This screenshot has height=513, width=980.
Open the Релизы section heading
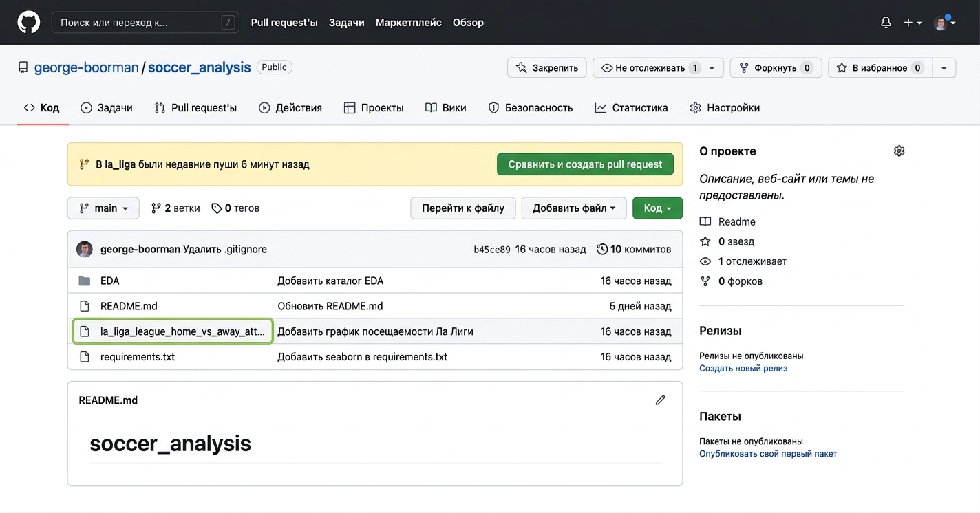coord(721,331)
